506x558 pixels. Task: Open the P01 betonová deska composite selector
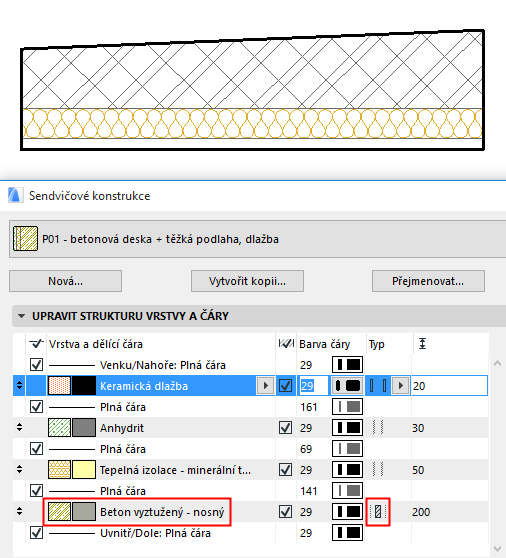pyautogui.click(x=257, y=239)
